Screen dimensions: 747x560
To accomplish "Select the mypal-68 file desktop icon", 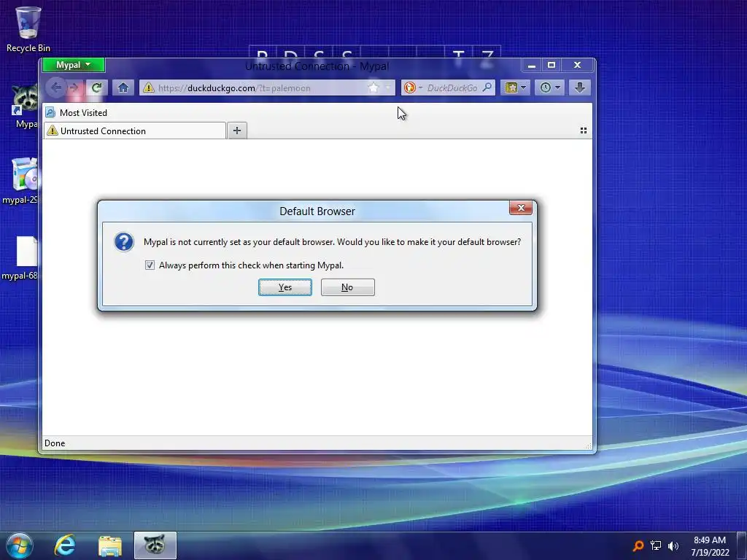I will (21, 257).
